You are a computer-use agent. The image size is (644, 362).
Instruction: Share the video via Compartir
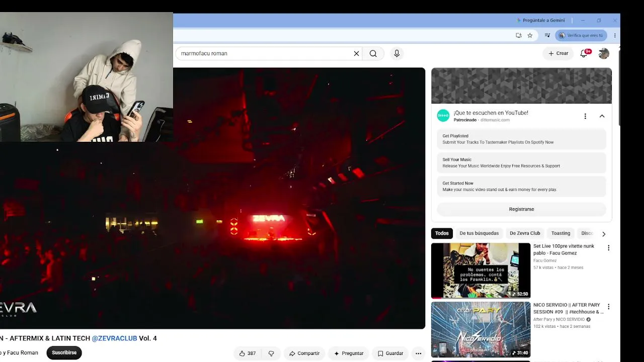[304, 353]
